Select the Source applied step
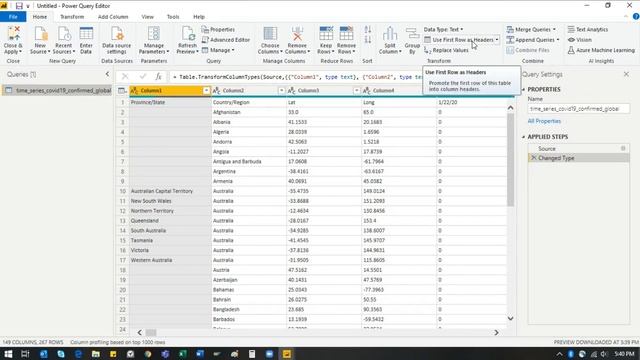The width and height of the screenshot is (640, 360). (x=547, y=149)
